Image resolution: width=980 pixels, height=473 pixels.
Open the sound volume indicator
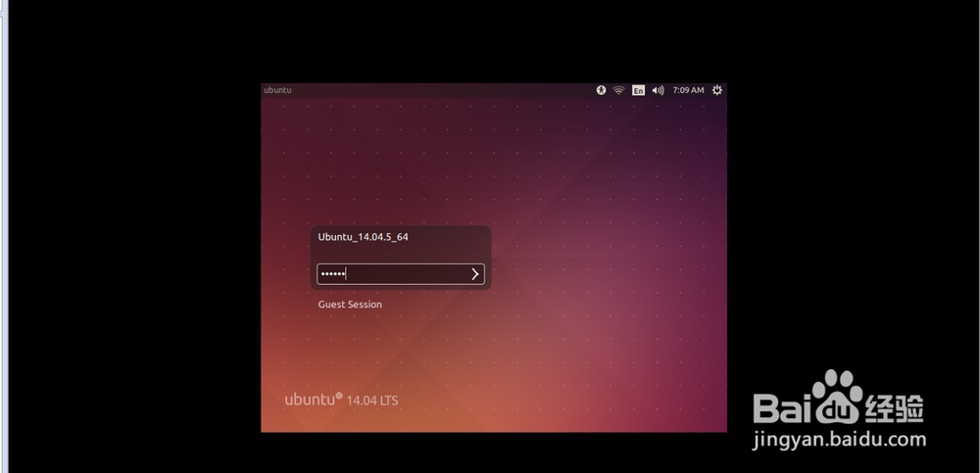point(658,90)
